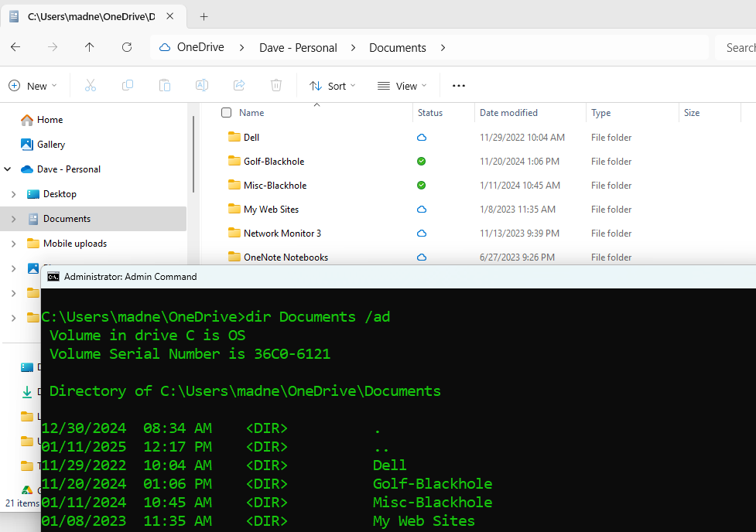Select the OneDrive Documents Explorer tab
Screen dimensions: 756x532
[x=85, y=15]
